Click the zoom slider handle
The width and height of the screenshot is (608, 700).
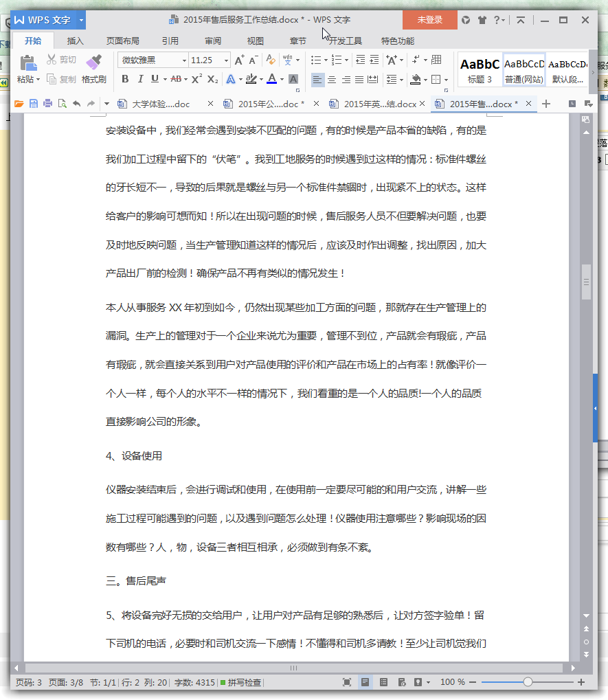pos(528,682)
